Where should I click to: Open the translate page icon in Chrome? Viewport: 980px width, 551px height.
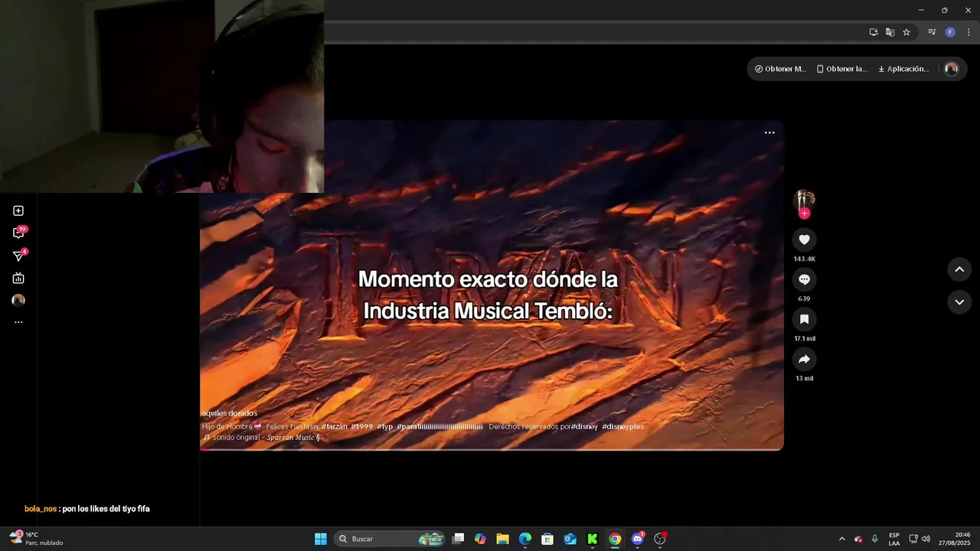pos(890,32)
